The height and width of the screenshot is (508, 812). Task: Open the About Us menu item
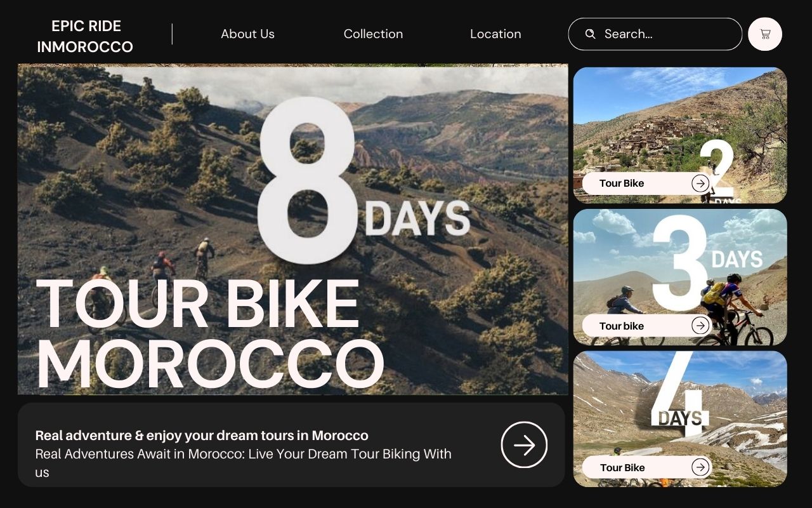click(x=247, y=34)
